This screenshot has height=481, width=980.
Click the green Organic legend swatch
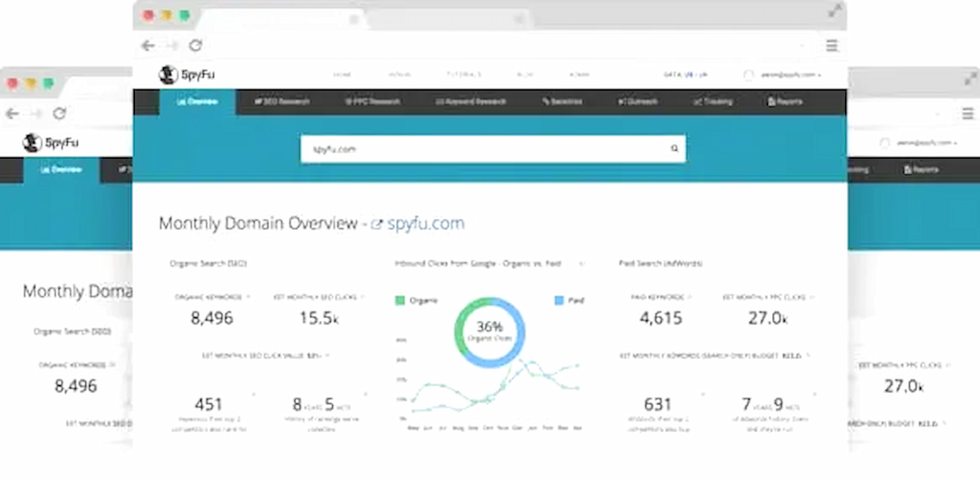coord(400,300)
